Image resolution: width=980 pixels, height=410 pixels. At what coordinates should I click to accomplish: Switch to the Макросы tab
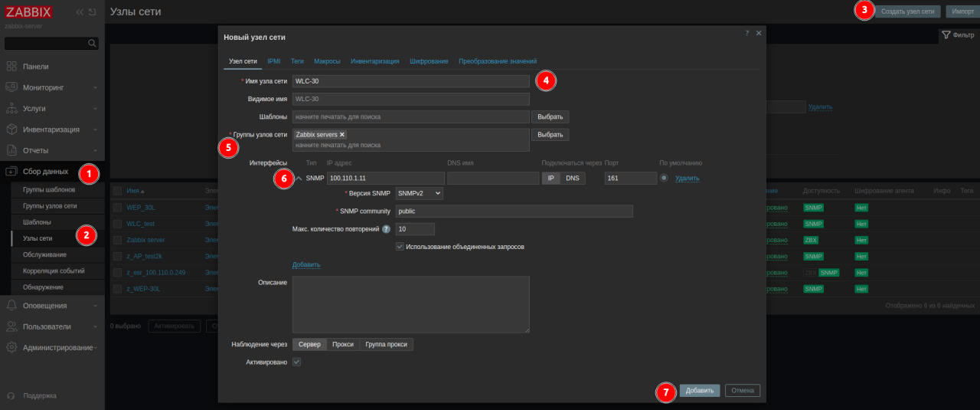[x=327, y=61]
